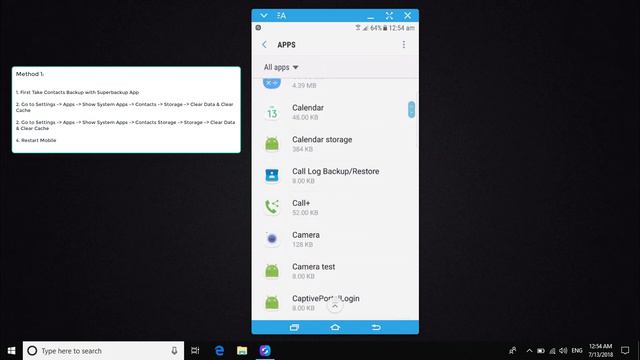The image size is (640, 360).
Task: Toggle fullscreen in the mirror window
Action: click(389, 16)
